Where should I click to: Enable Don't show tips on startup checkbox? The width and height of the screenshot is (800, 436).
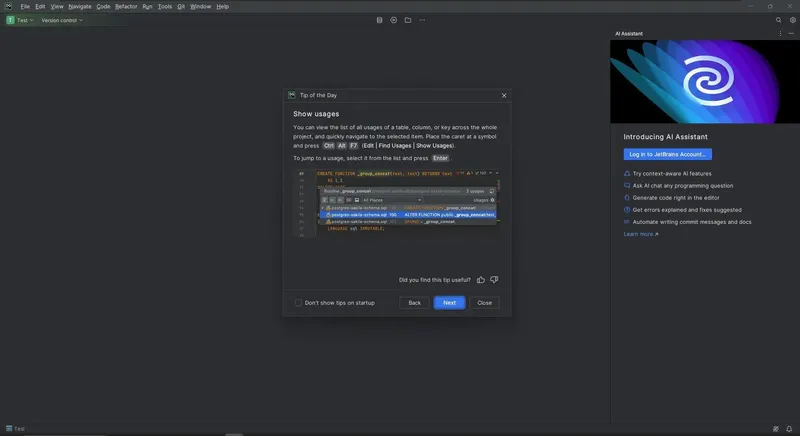[298, 303]
